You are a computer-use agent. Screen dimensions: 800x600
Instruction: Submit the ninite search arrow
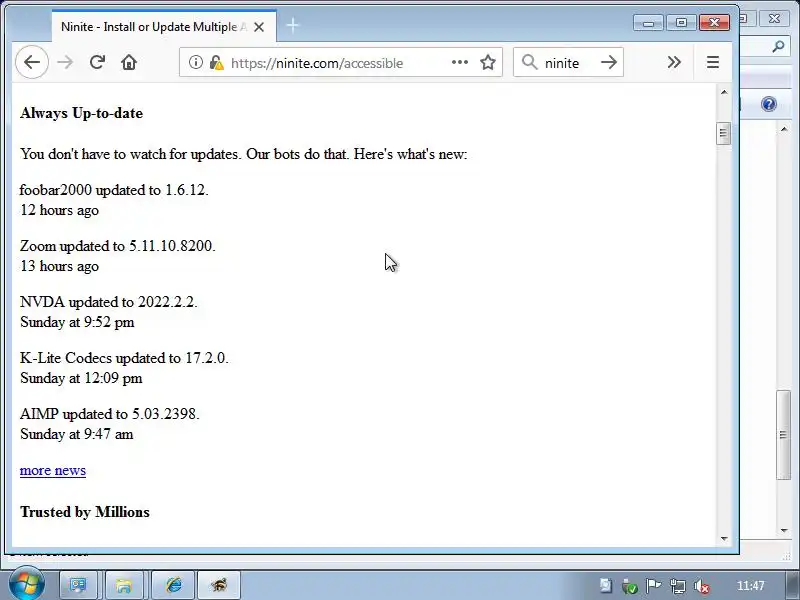(609, 62)
